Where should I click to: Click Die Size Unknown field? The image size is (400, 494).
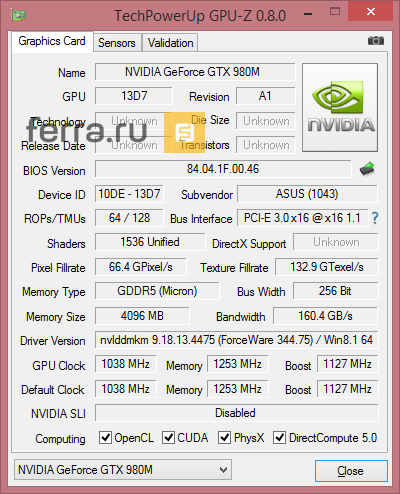click(x=266, y=121)
